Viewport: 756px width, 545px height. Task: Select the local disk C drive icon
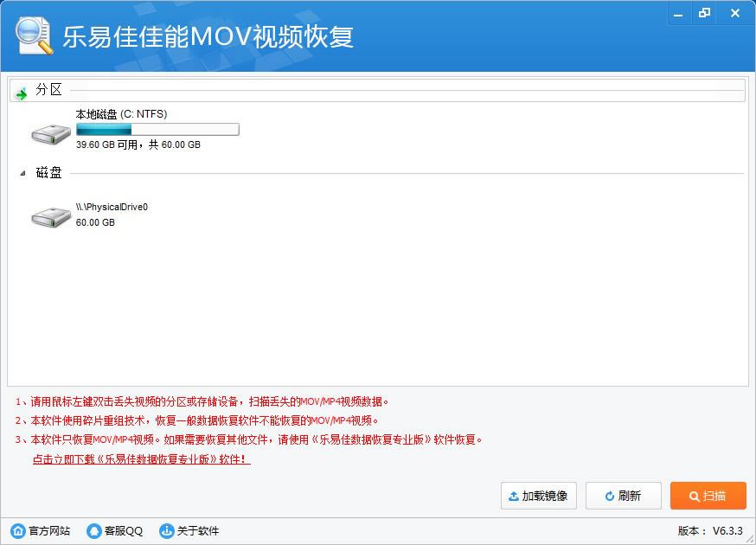click(51, 133)
